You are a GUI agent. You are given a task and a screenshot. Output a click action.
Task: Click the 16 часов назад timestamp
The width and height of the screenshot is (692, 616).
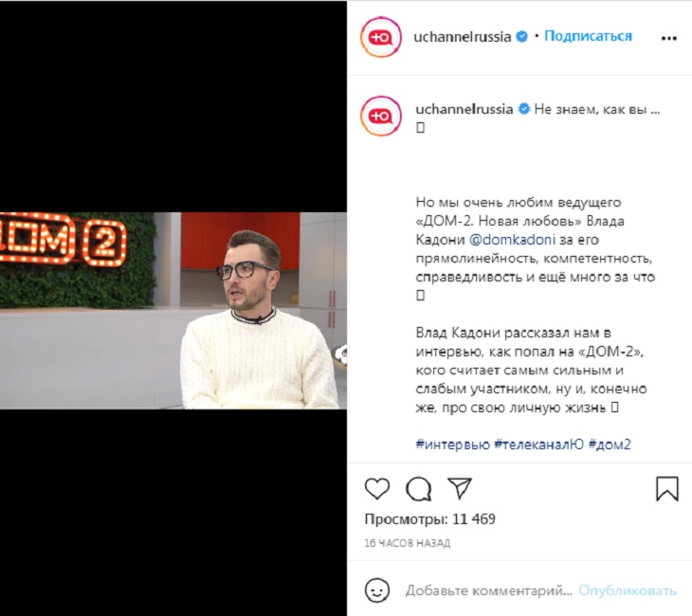pyautogui.click(x=408, y=543)
